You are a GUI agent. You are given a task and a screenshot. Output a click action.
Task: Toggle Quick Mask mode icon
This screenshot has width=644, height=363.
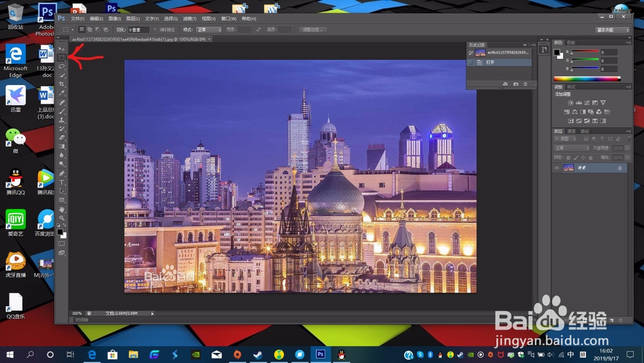62,243
